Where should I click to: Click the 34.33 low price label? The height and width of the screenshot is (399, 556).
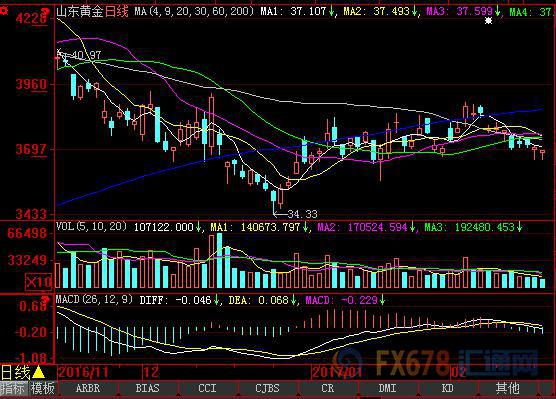click(x=302, y=214)
